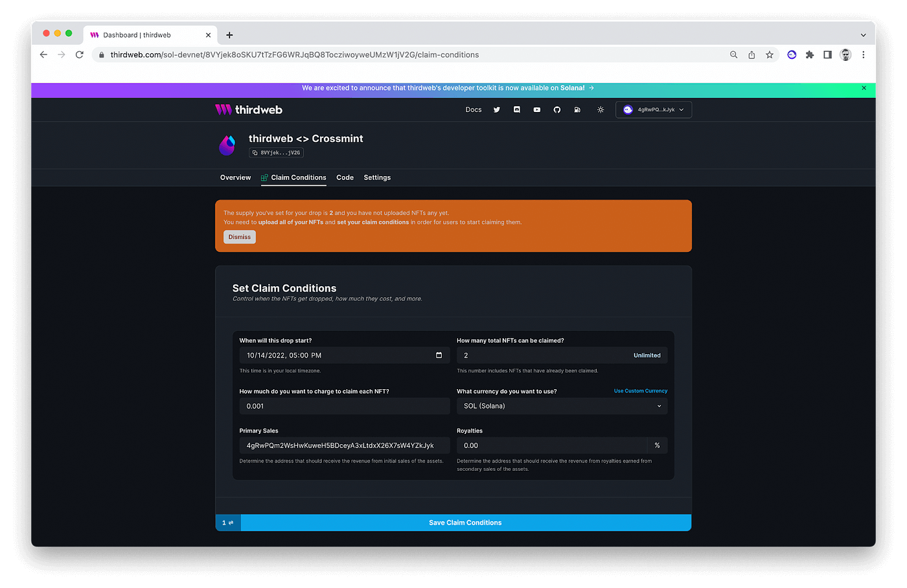Set claimable NFTs to Unlimited

point(647,356)
